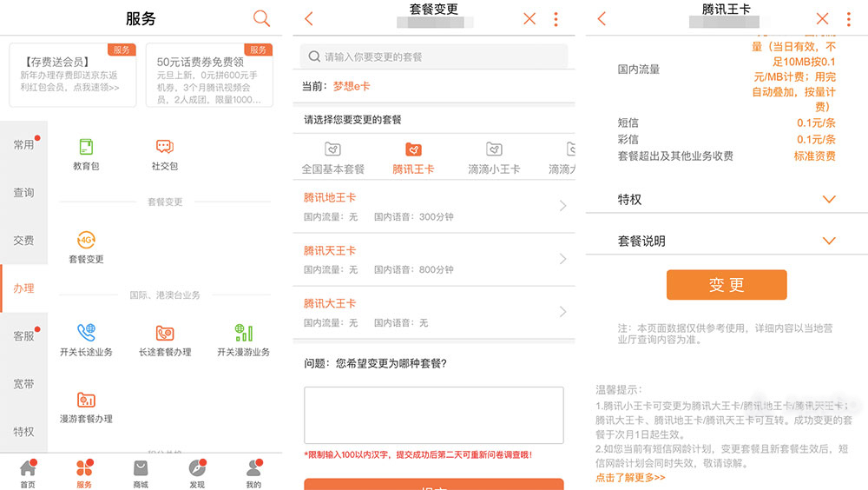The width and height of the screenshot is (868, 490).
Task: Select 常用 in the left sidebar
Action: pyautogui.click(x=23, y=145)
